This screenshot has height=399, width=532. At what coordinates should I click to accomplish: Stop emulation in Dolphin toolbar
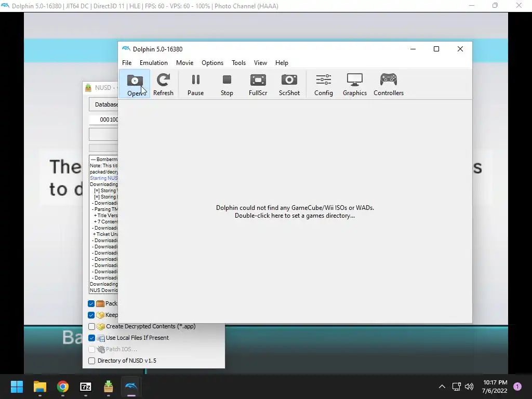click(227, 85)
